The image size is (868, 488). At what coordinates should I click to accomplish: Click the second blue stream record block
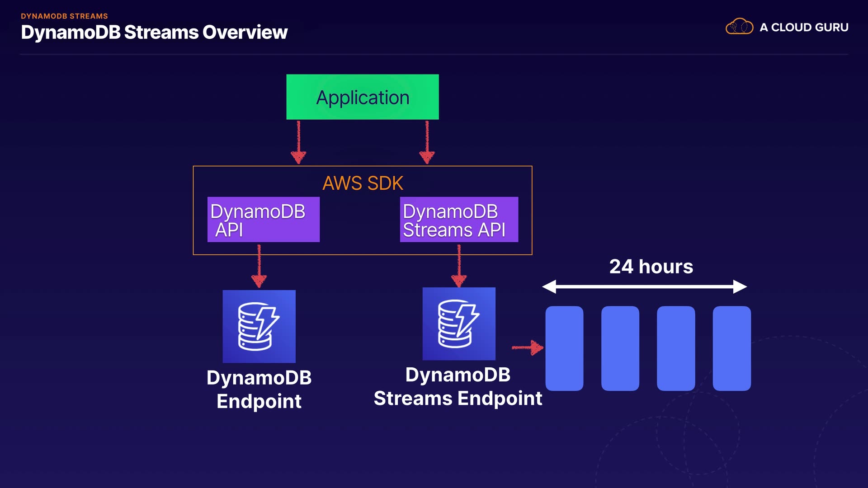pyautogui.click(x=620, y=348)
